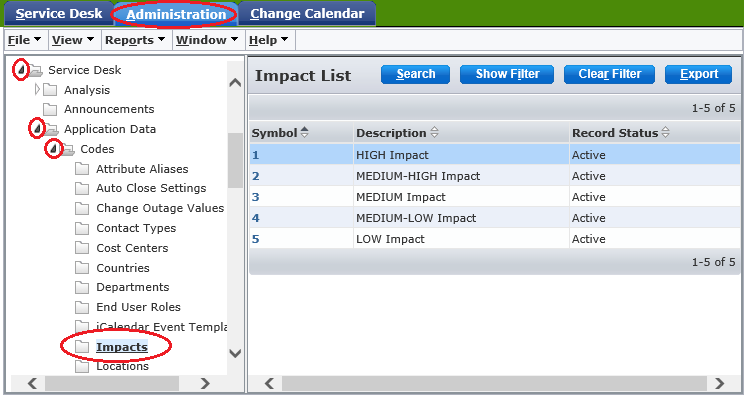Screen dimensions: 744x395
Task: Collapse the Service Desk tree node
Action: [x=20, y=70]
